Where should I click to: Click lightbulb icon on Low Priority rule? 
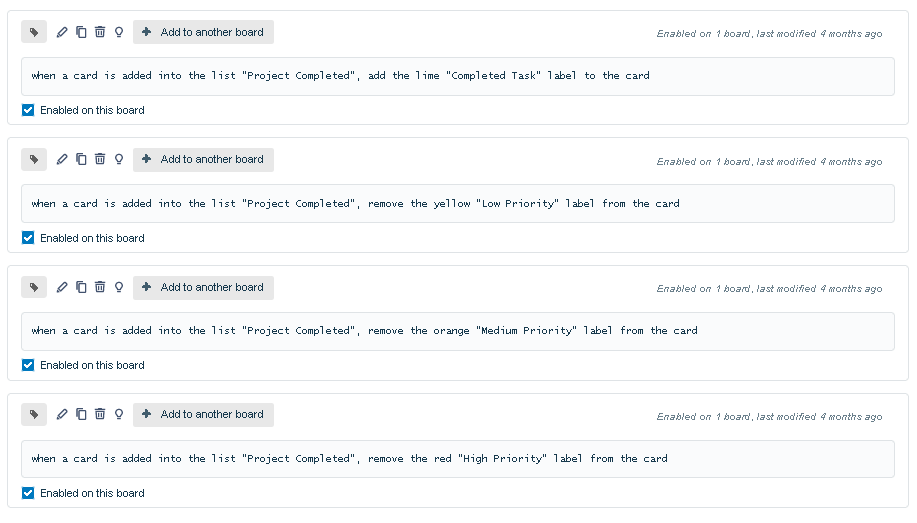click(x=119, y=159)
